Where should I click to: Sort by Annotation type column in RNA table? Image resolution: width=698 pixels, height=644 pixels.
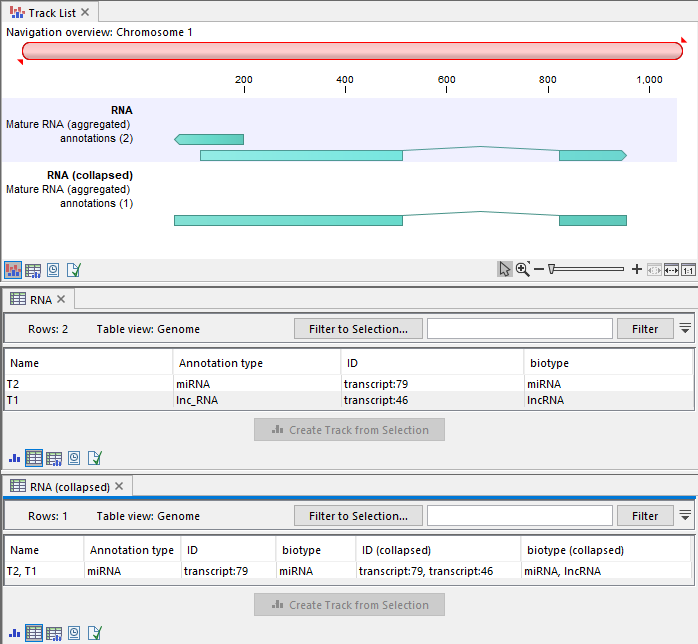[x=220, y=363]
